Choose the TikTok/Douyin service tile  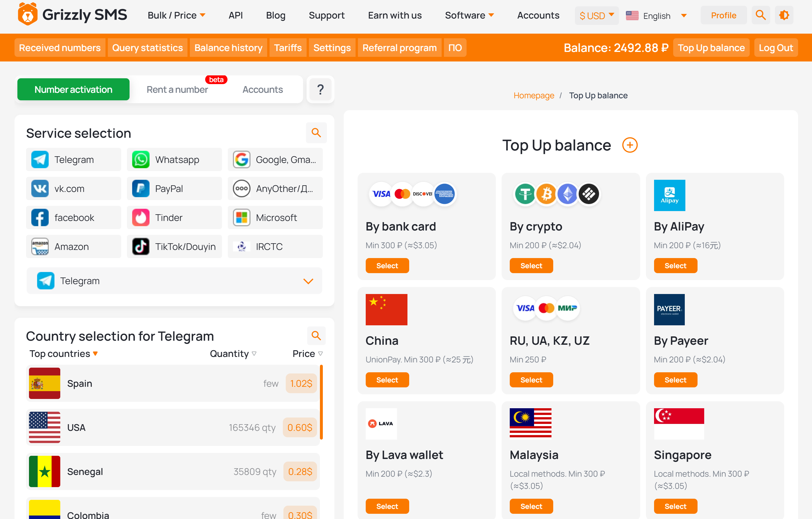click(174, 247)
